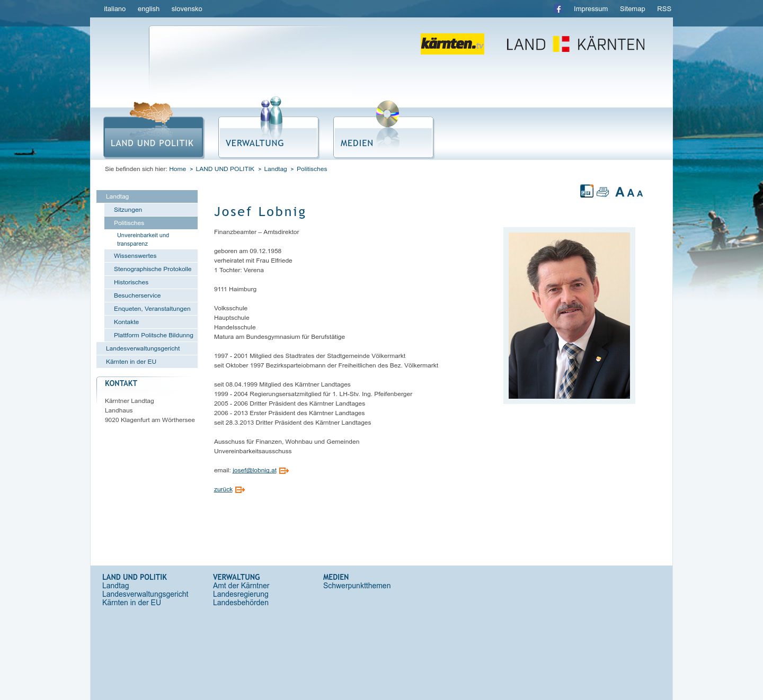Click the people figures icon above Verwaltung
This screenshot has height=700, width=763.
click(271, 111)
